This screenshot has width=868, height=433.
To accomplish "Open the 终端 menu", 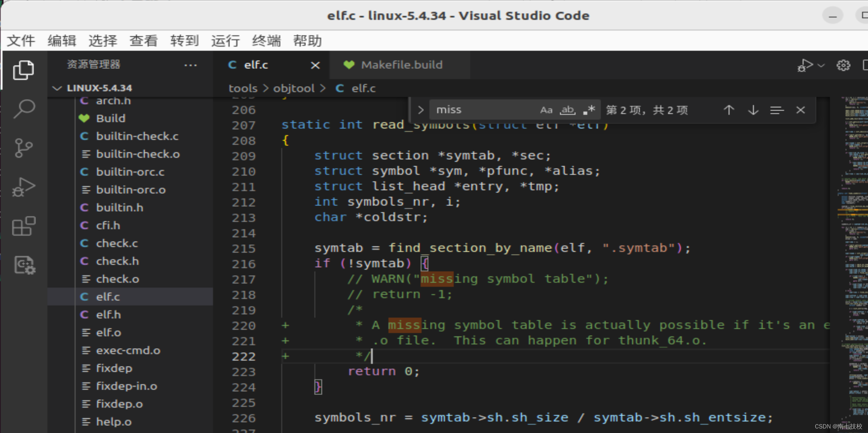I will pyautogui.click(x=266, y=40).
